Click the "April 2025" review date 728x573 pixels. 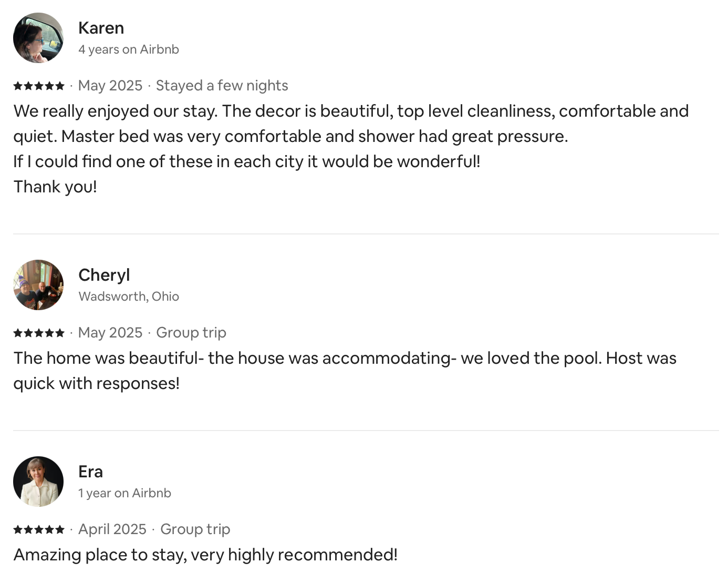[x=112, y=529]
